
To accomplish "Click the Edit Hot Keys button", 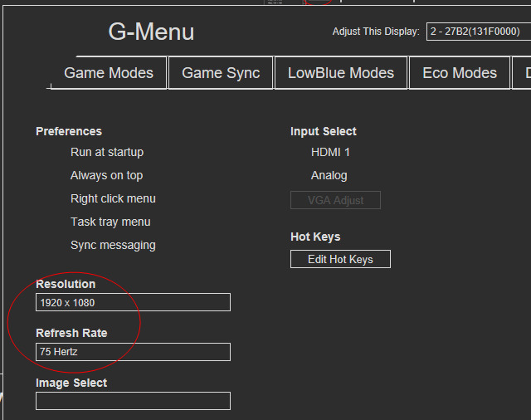I will click(x=340, y=259).
